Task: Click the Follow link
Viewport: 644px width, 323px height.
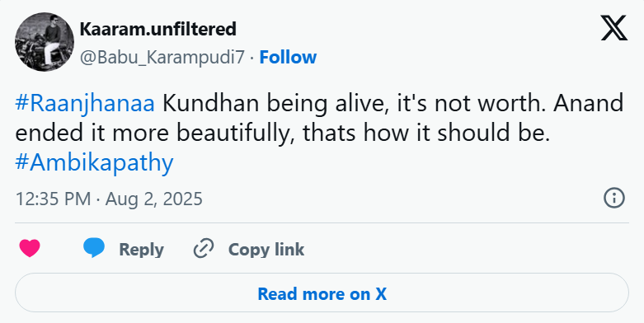Action: coord(288,57)
